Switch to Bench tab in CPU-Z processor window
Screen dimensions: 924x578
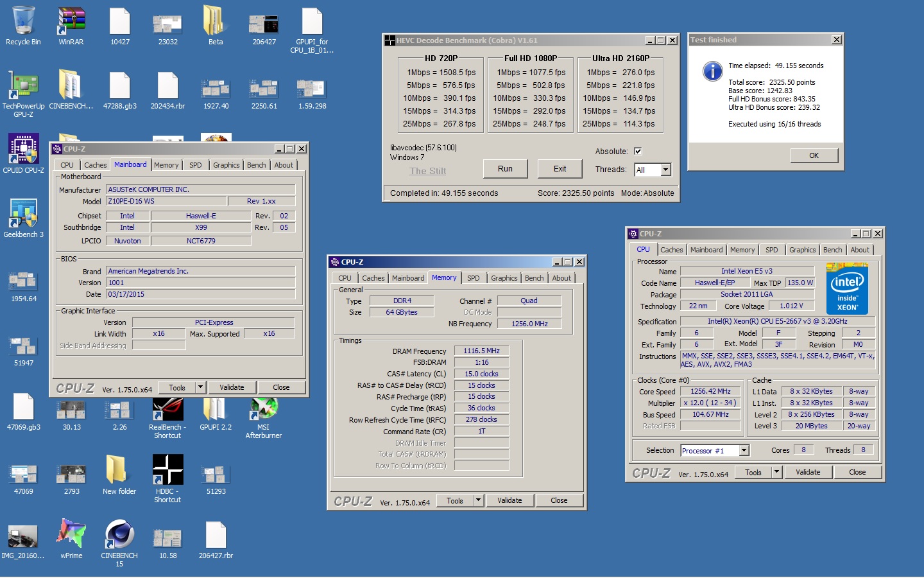[x=833, y=250]
